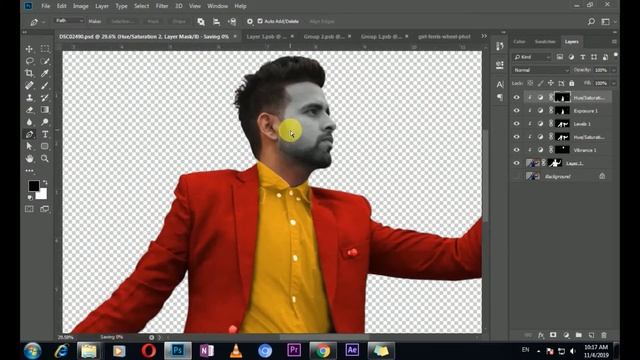Open the Normal blend mode dropdown
The image size is (640, 360).
coord(540,70)
